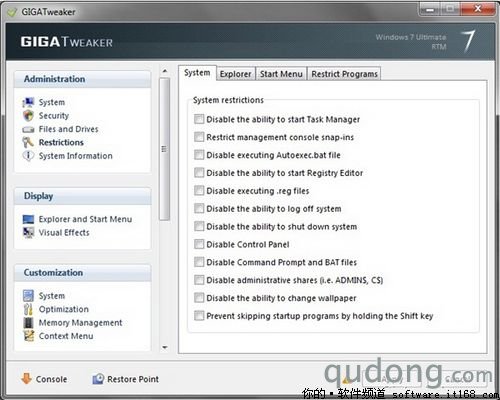Check Prevent skipping startup programs by Shift key
This screenshot has height=400, width=500.
pyautogui.click(x=199, y=315)
